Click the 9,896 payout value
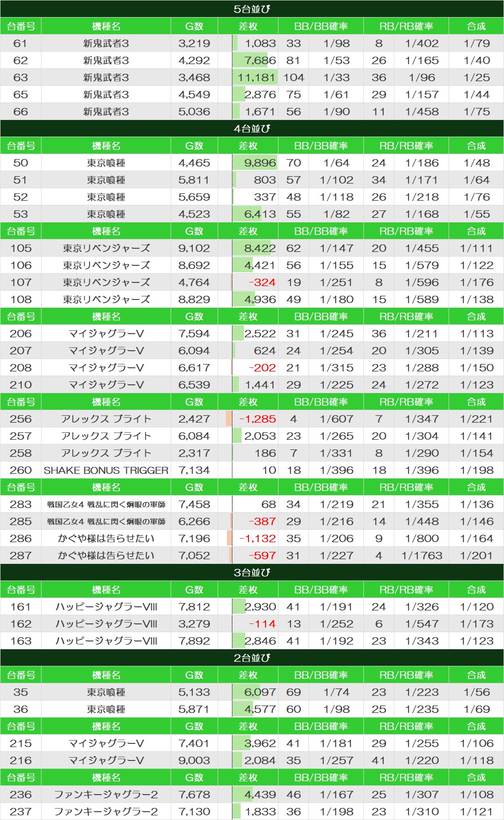The width and height of the screenshot is (504, 820). [260, 163]
